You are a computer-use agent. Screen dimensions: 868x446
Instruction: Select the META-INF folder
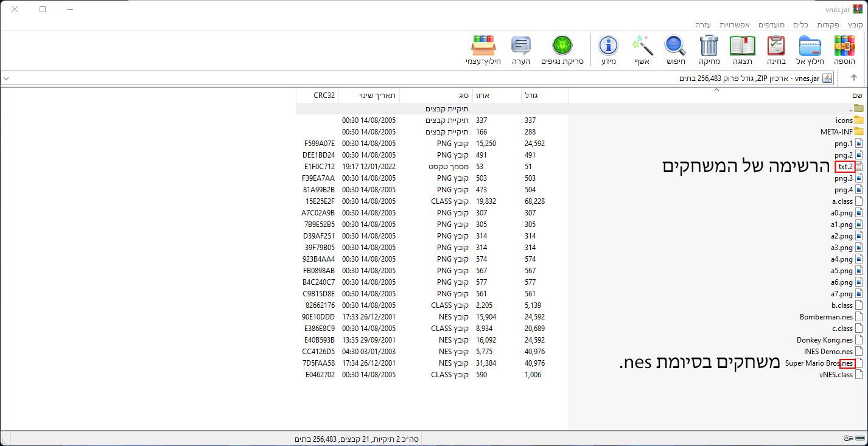click(x=836, y=132)
